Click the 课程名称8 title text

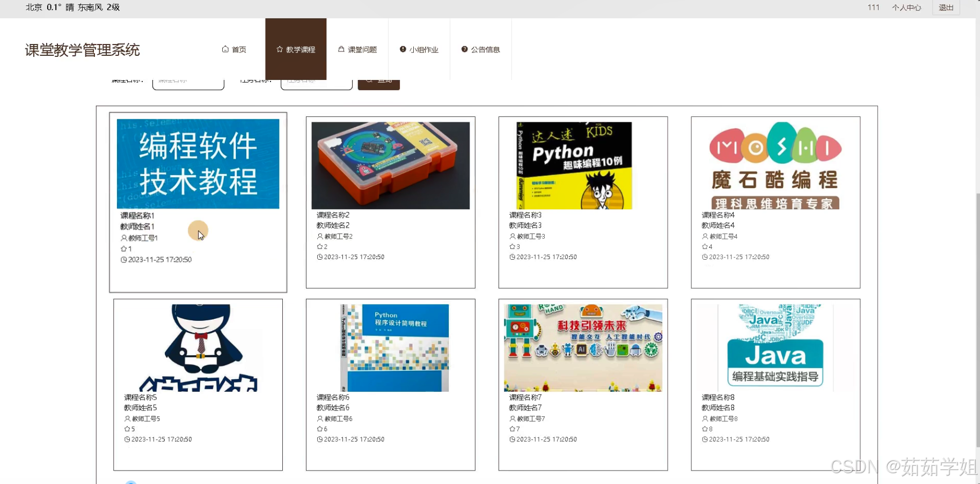pyautogui.click(x=718, y=398)
